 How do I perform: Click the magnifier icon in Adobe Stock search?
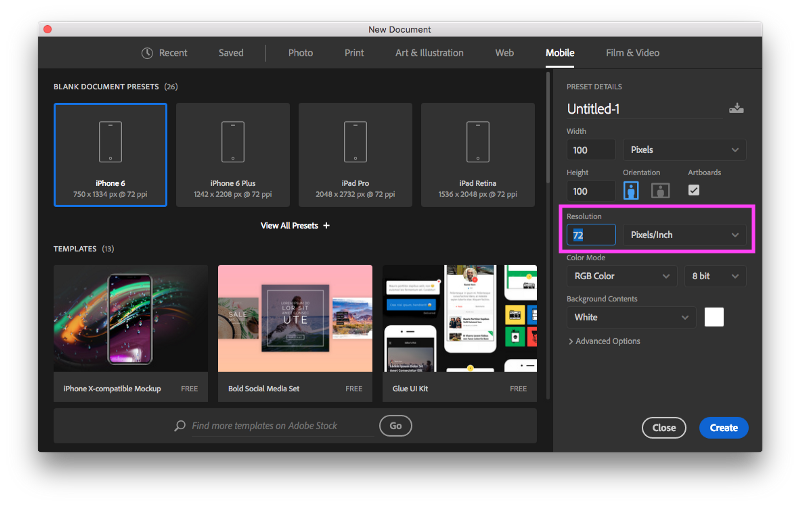click(180, 425)
